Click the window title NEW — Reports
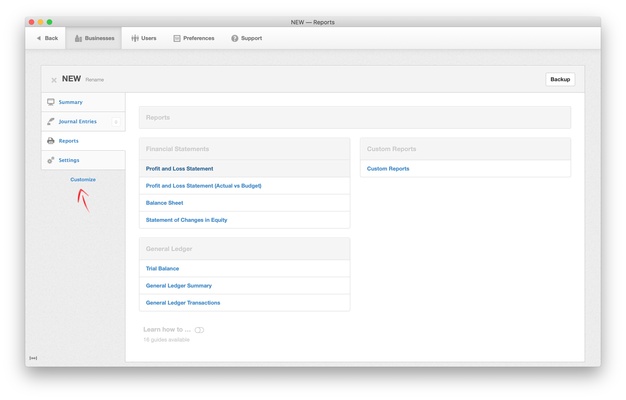 pyautogui.click(x=313, y=22)
